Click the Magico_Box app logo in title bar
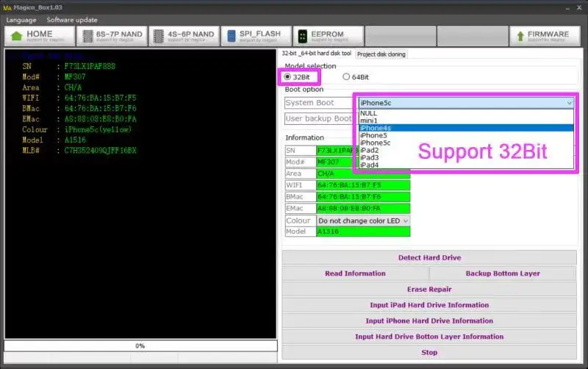The height and width of the screenshot is (369, 588). click(x=7, y=7)
